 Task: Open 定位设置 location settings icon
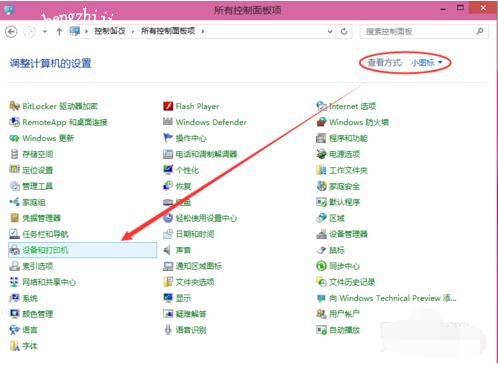pos(14,170)
